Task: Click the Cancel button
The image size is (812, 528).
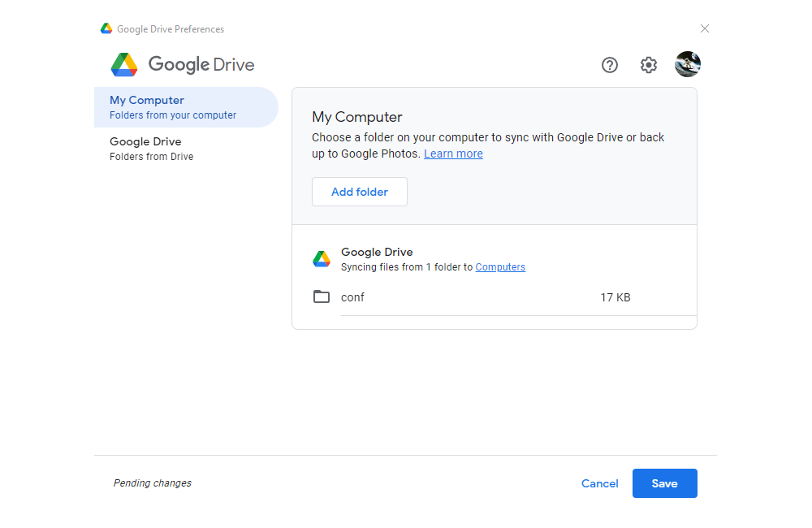Action: (600, 483)
